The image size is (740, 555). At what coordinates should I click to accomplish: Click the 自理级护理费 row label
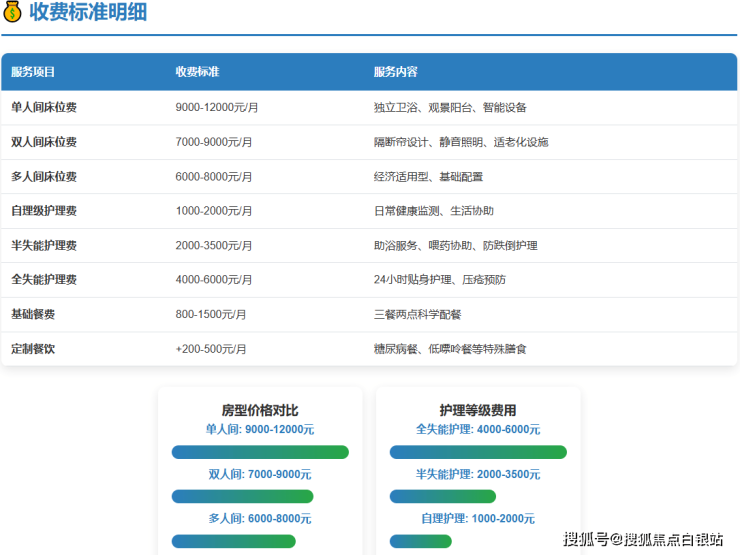pos(44,211)
